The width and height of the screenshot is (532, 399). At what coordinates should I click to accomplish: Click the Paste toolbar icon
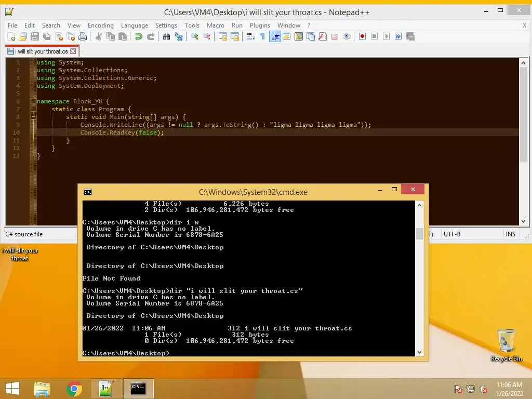click(123, 36)
